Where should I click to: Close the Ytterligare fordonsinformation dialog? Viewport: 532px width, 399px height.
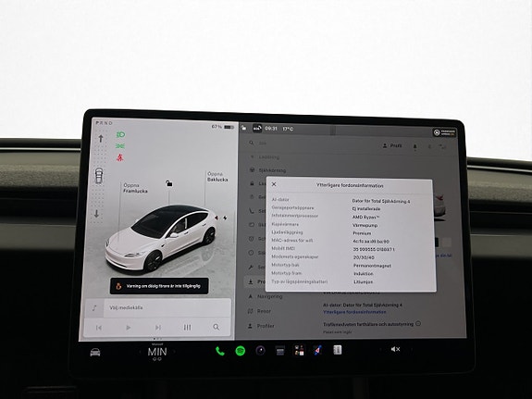[274, 184]
